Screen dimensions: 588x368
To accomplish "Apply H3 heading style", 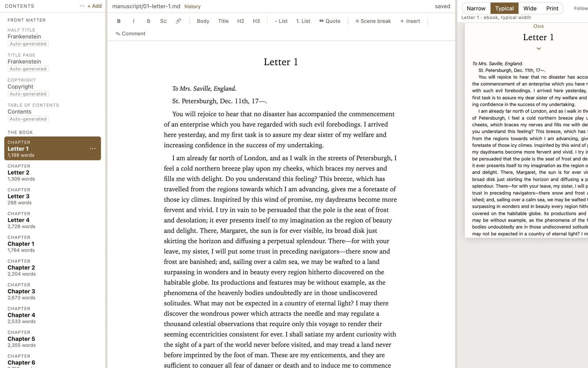I will coord(256,21).
